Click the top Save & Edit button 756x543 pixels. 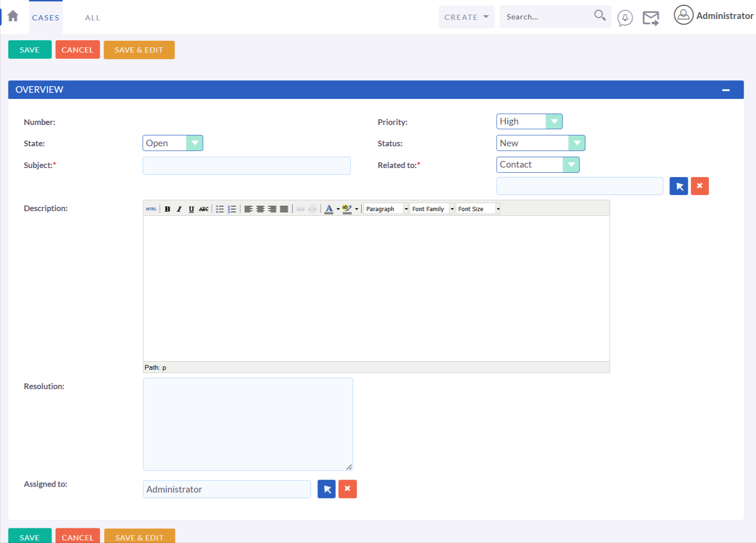coord(139,50)
